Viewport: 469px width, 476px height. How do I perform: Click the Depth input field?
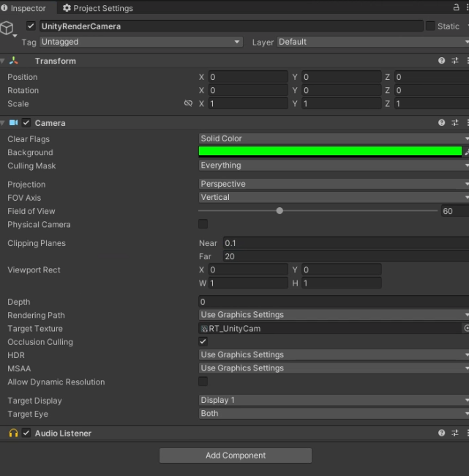(334, 302)
